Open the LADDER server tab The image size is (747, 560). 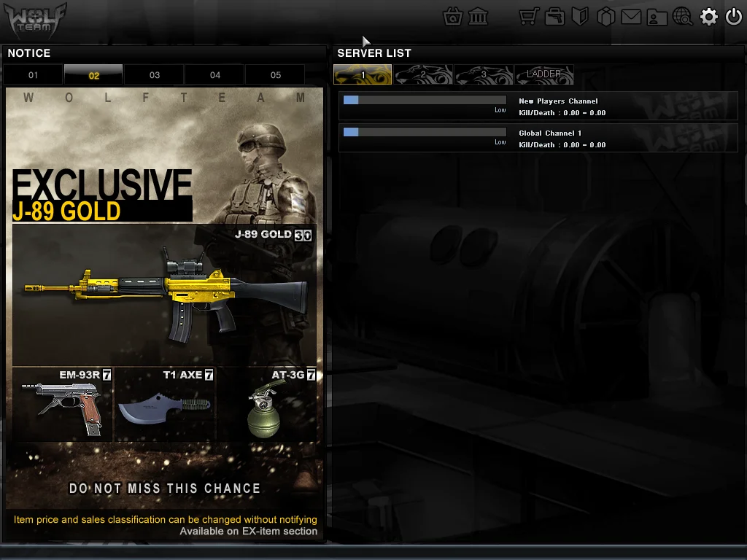point(544,74)
